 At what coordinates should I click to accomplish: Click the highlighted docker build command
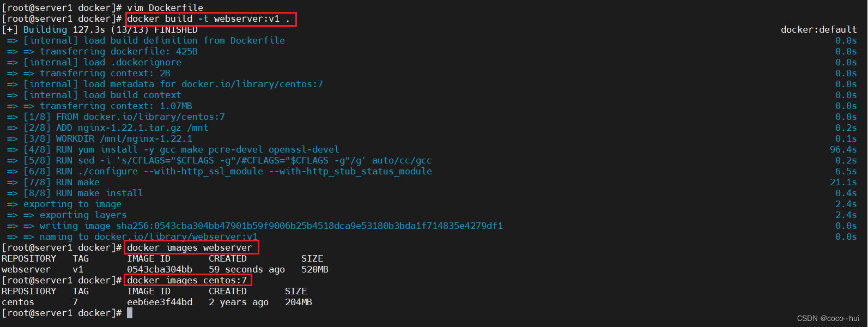pos(211,19)
